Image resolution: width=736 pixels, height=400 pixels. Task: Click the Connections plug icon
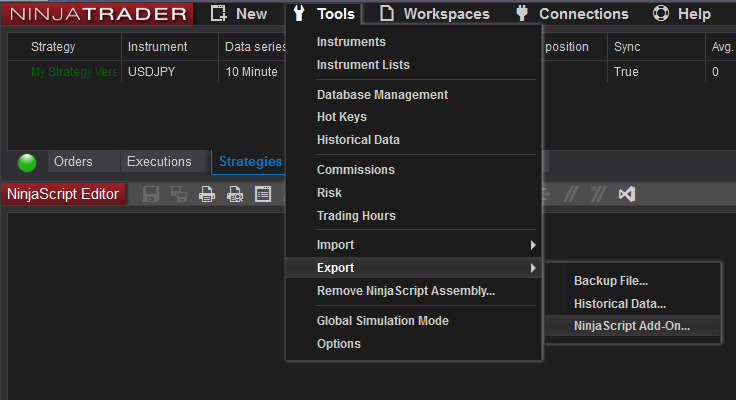pos(521,13)
